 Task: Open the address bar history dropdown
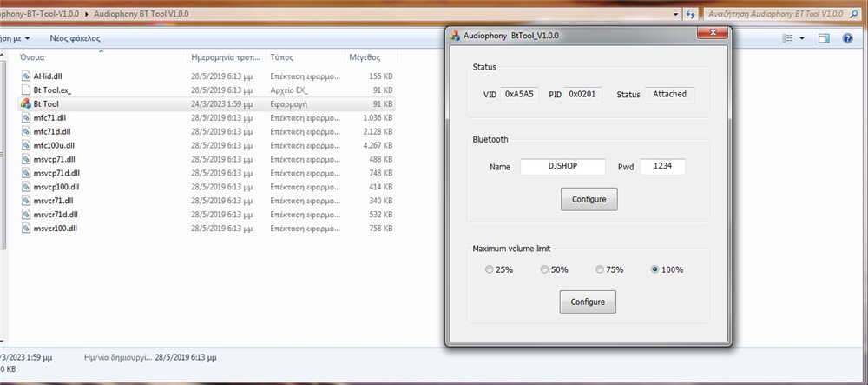coord(676,14)
